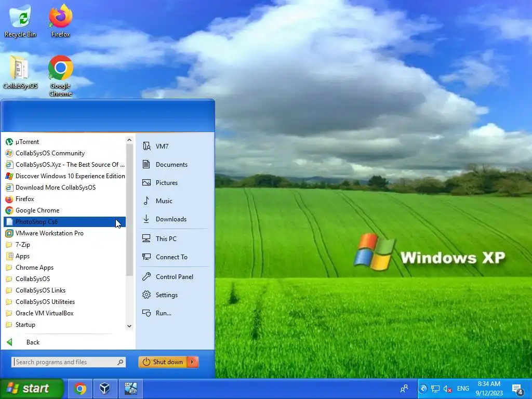
Task: Click the Shut down button
Action: click(x=163, y=362)
